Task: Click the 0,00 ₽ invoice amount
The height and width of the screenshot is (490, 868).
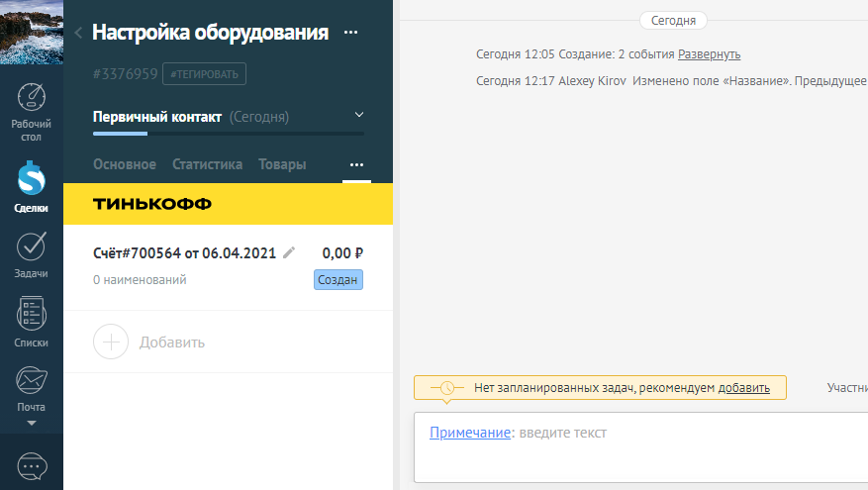Action: click(x=342, y=253)
